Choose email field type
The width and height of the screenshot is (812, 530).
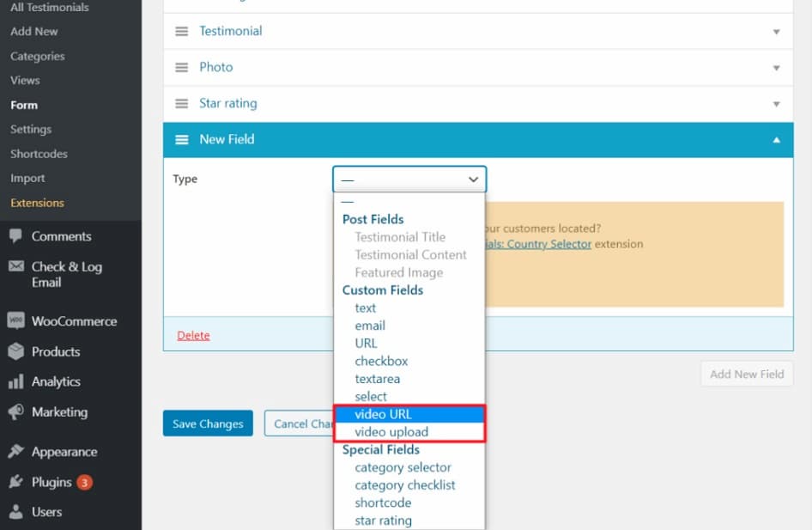[x=370, y=326]
